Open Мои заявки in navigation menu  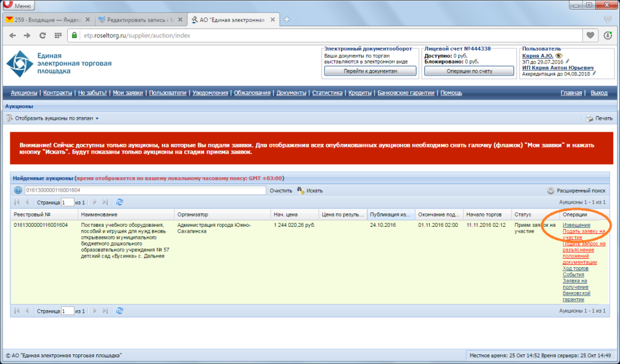pyautogui.click(x=128, y=93)
